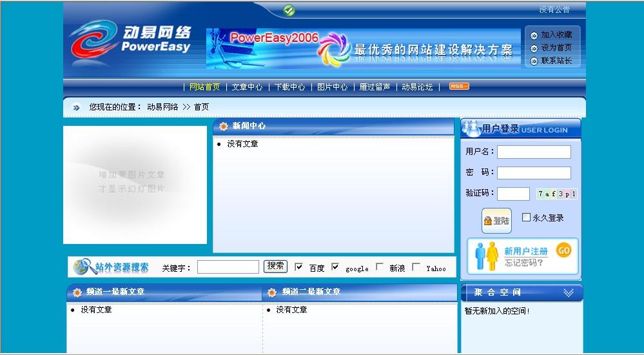
Task: Click the double-arrow location icon
Action: (77, 108)
